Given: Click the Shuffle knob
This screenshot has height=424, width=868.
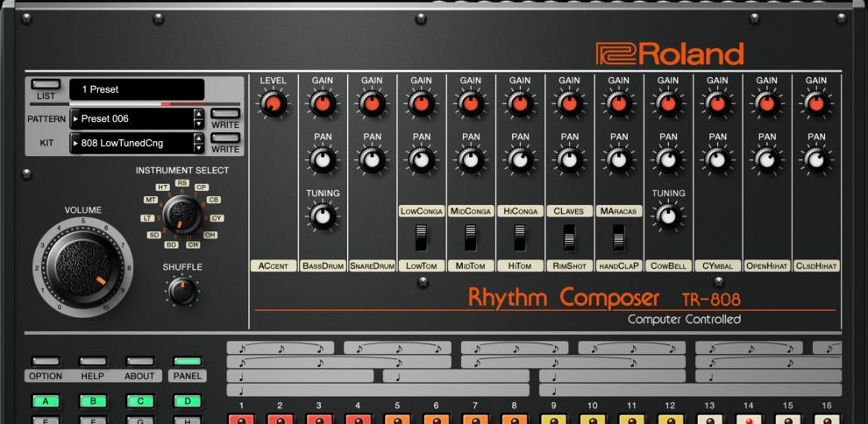Looking at the screenshot, I should point(181,293).
